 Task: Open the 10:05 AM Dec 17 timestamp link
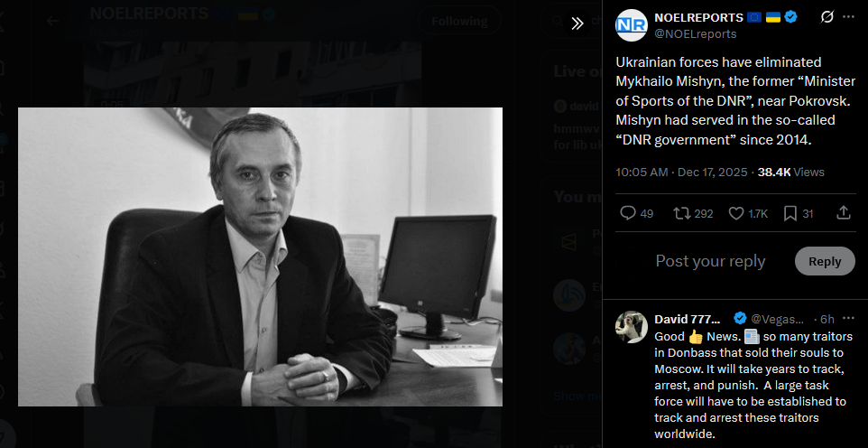pos(681,172)
